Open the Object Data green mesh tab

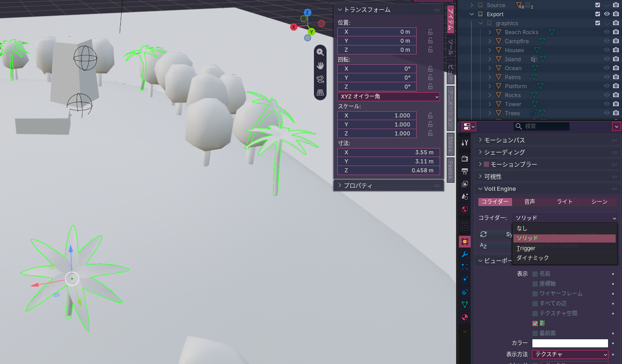(465, 305)
